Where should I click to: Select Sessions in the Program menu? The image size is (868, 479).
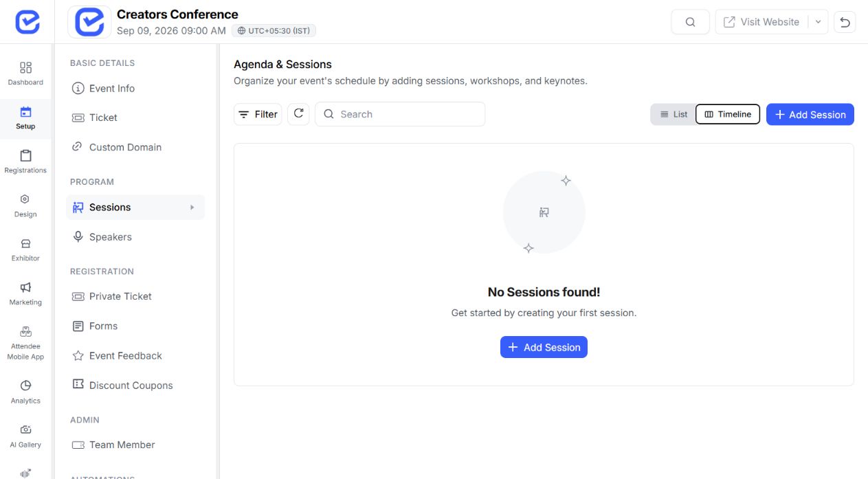(x=135, y=208)
